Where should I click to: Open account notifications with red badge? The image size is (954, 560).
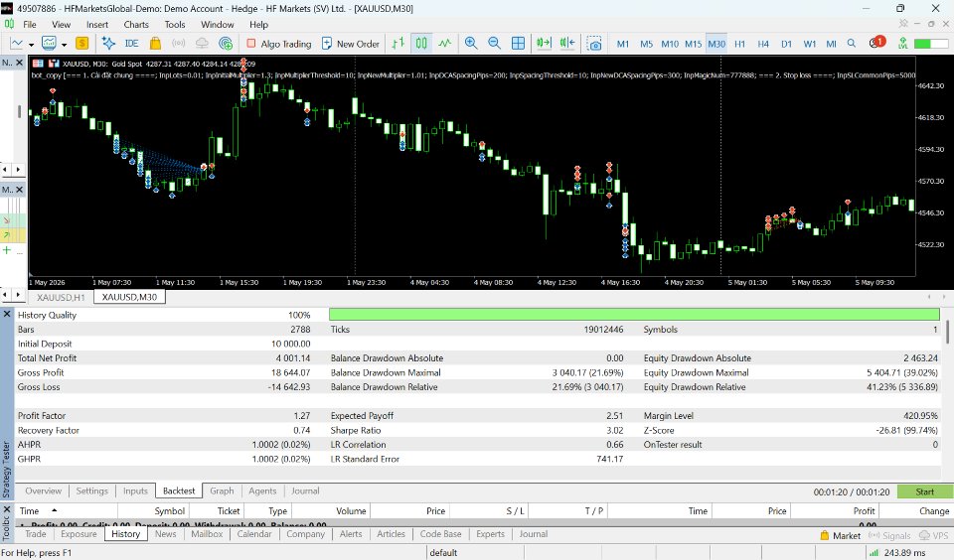[x=876, y=43]
